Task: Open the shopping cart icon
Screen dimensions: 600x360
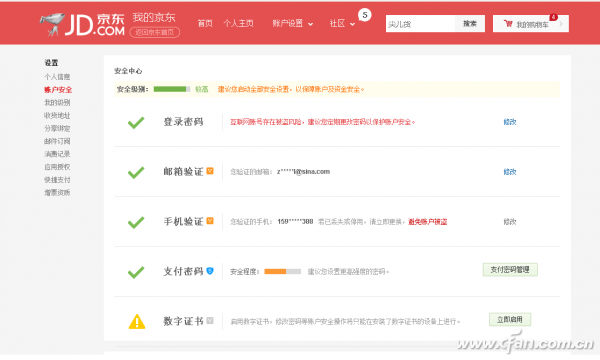Action: [508, 24]
